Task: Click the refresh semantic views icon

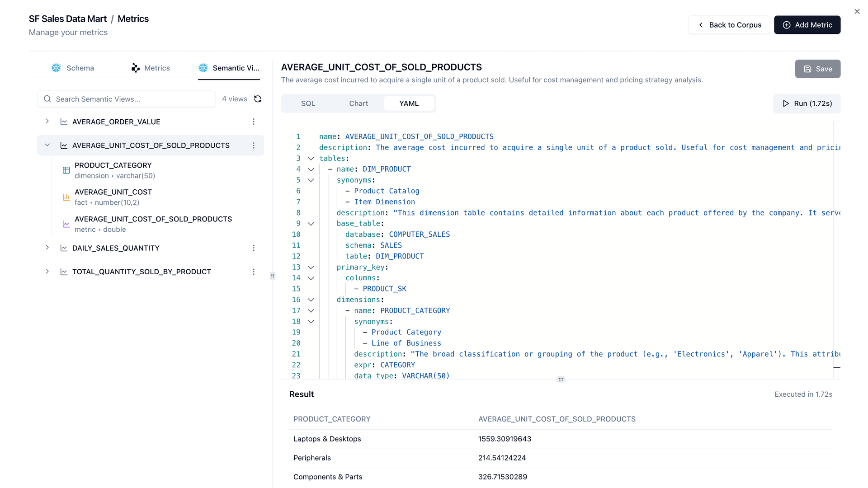Action: coord(258,99)
